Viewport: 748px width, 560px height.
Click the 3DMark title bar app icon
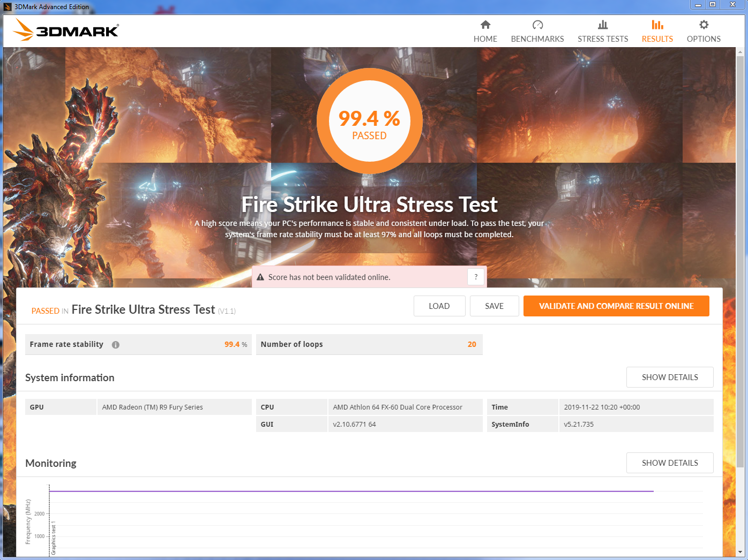coord(8,7)
